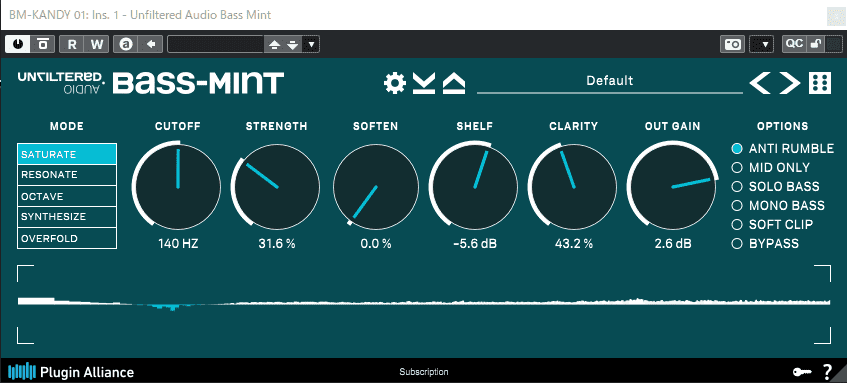The width and height of the screenshot is (847, 383).
Task: Click the QC quick controls button
Action: click(x=794, y=44)
